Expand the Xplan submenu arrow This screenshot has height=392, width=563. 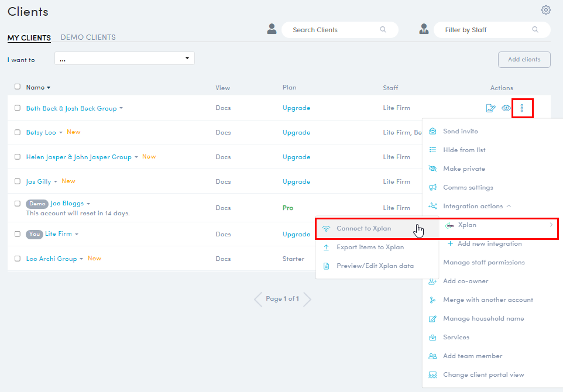[x=551, y=225]
